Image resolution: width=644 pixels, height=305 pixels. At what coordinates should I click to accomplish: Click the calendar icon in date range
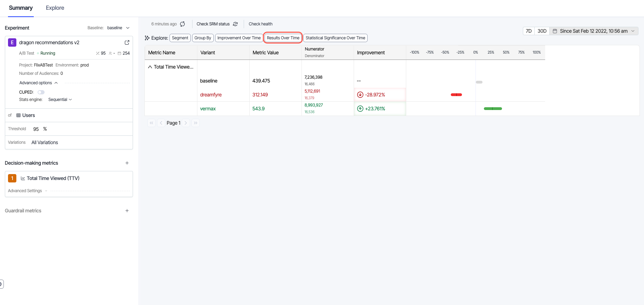555,31
